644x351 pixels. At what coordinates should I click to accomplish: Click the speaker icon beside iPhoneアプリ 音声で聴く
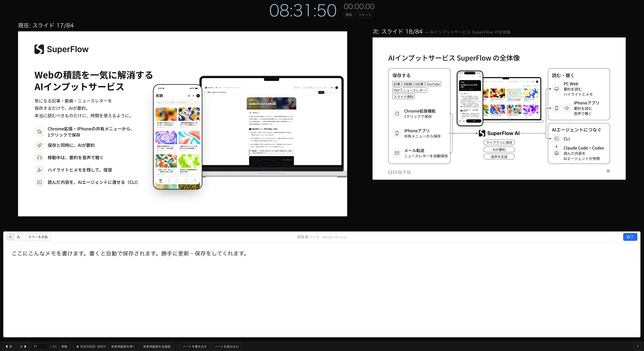coord(567,108)
